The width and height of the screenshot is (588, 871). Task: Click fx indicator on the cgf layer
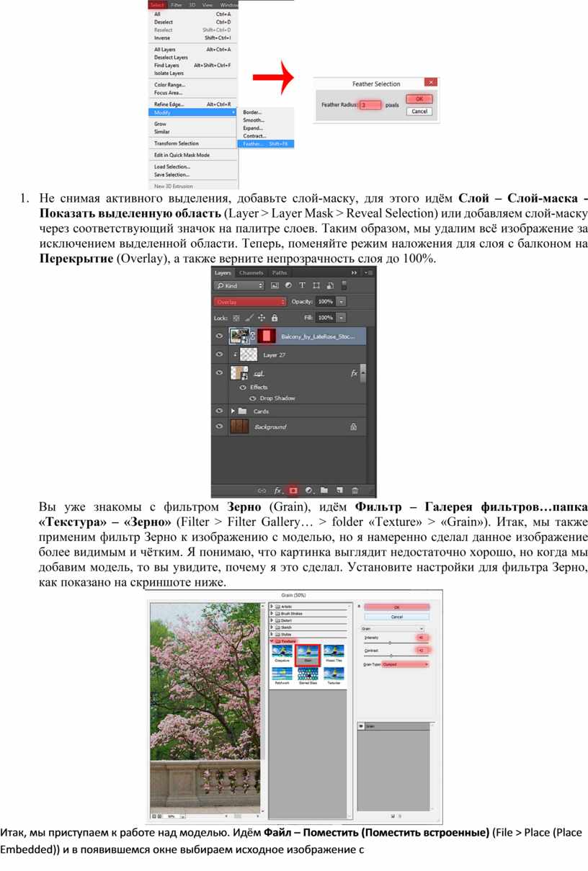[x=354, y=373]
